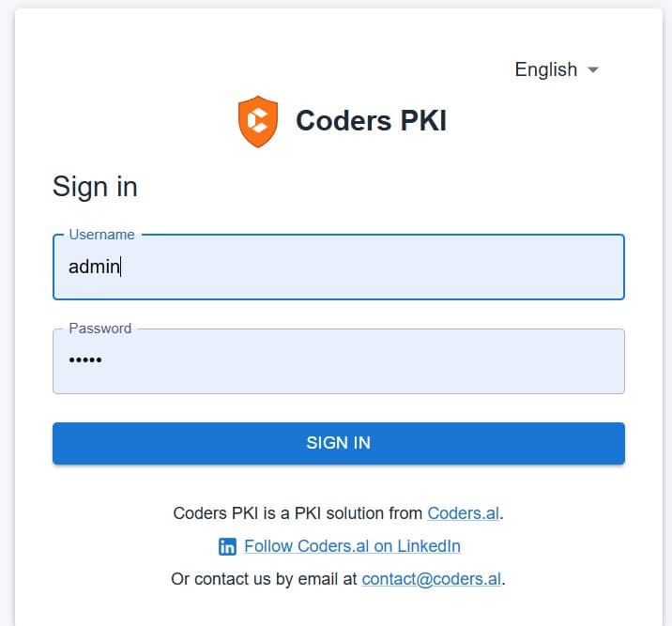The height and width of the screenshot is (626, 672).
Task: Click the Username field label
Action: click(x=101, y=235)
